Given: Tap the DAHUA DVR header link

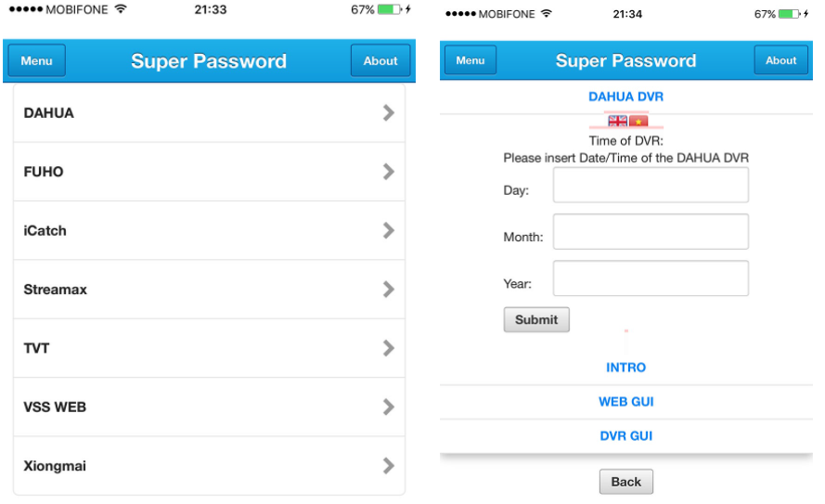Looking at the screenshot, I should pos(626,97).
